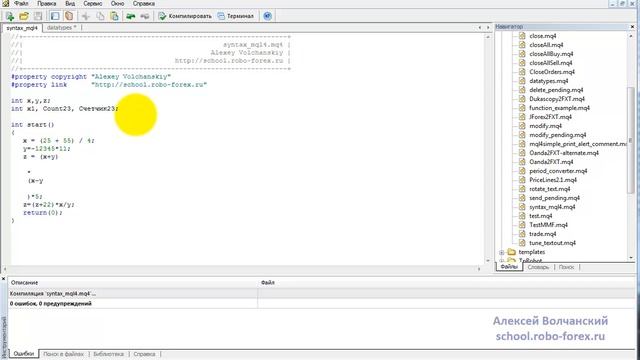
Task: Click the navigator vertical scrollbar thumb
Action: pyautogui.click(x=631, y=139)
